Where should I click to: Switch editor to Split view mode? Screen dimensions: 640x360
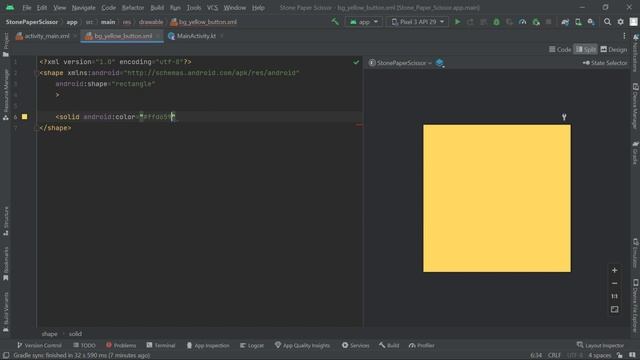pos(586,49)
